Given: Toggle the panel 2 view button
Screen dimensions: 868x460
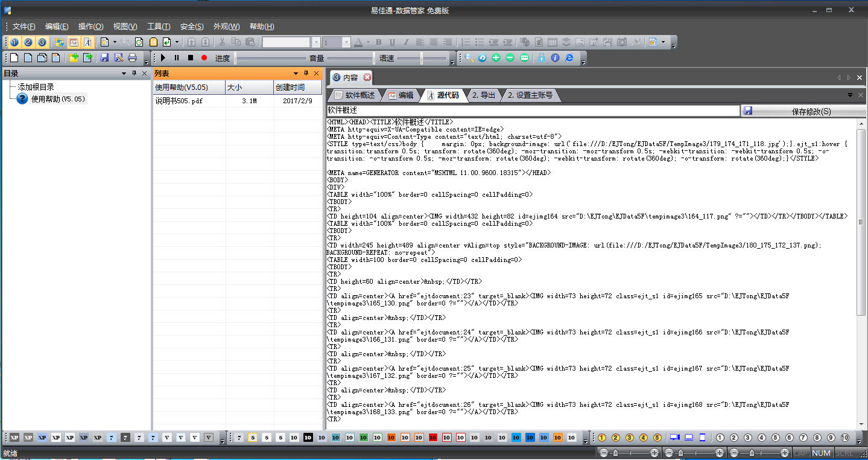Looking at the screenshot, I should coord(28,42).
